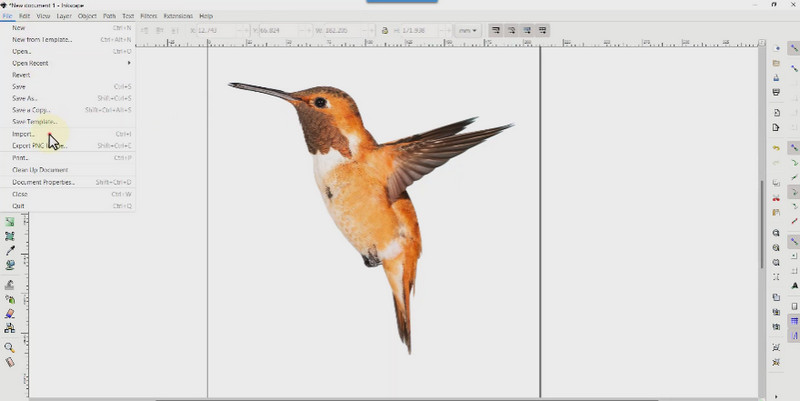Open the Extensions menu in menu bar
The height and width of the screenshot is (401, 800).
click(x=178, y=16)
